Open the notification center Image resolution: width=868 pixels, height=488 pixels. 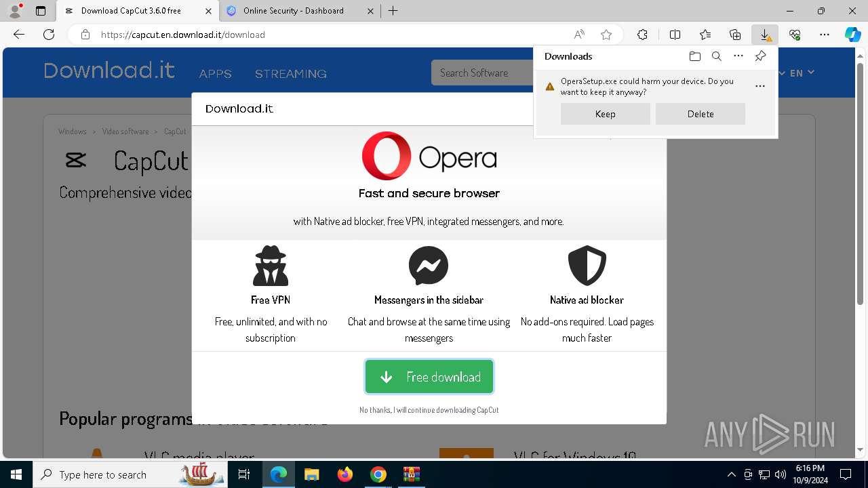coord(846,474)
